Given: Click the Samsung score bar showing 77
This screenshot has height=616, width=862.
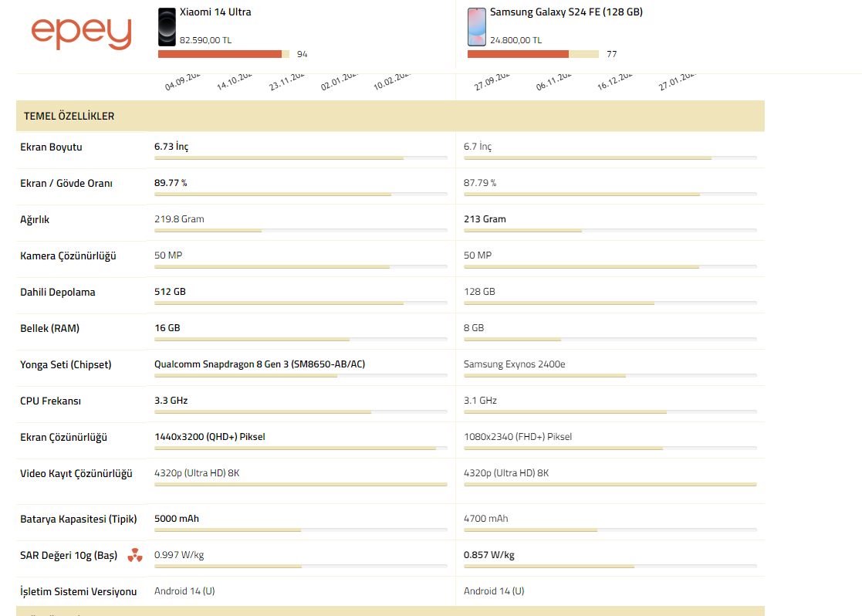Looking at the screenshot, I should click(532, 54).
